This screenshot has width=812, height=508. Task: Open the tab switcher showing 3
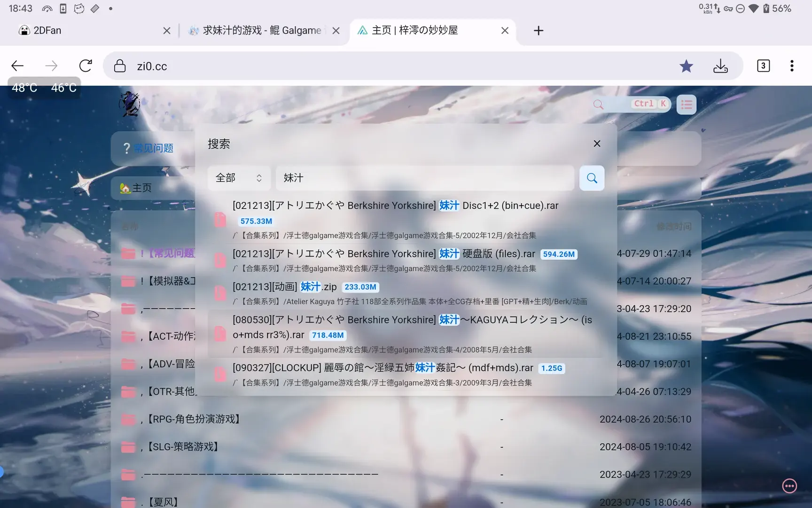(764, 66)
